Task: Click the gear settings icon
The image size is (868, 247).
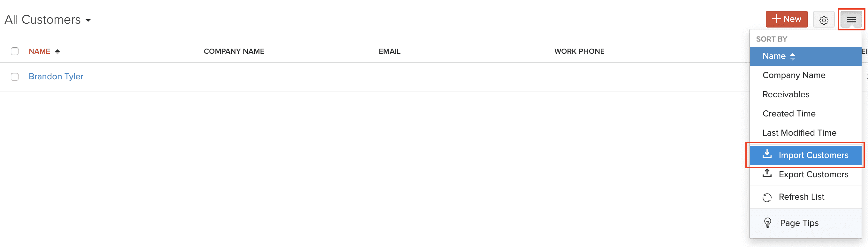Action: pyautogui.click(x=824, y=20)
